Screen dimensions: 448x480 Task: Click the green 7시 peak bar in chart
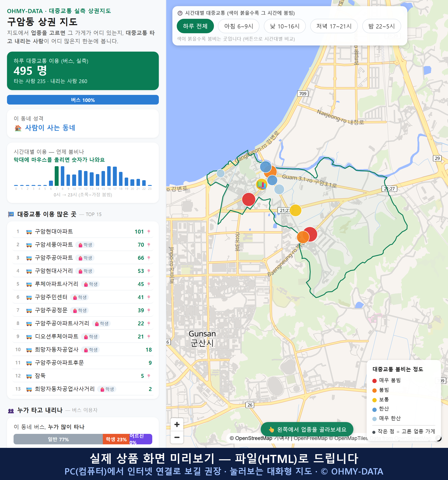(57, 176)
